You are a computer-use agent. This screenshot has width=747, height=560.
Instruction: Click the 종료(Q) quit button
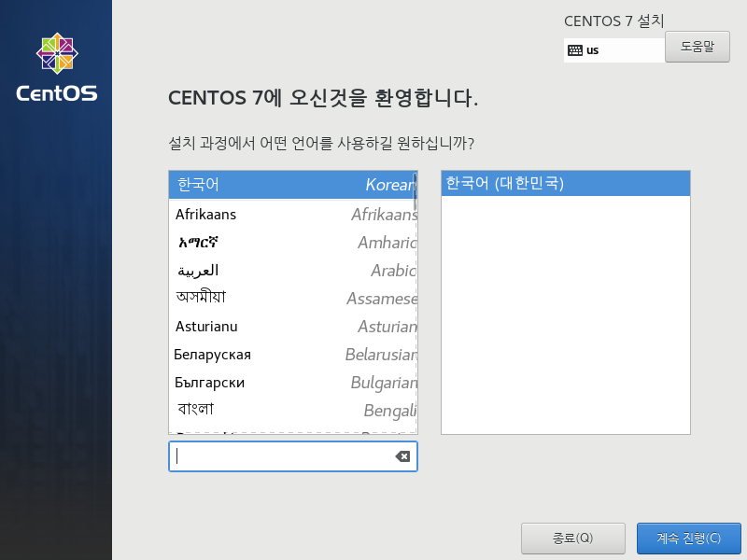(572, 539)
